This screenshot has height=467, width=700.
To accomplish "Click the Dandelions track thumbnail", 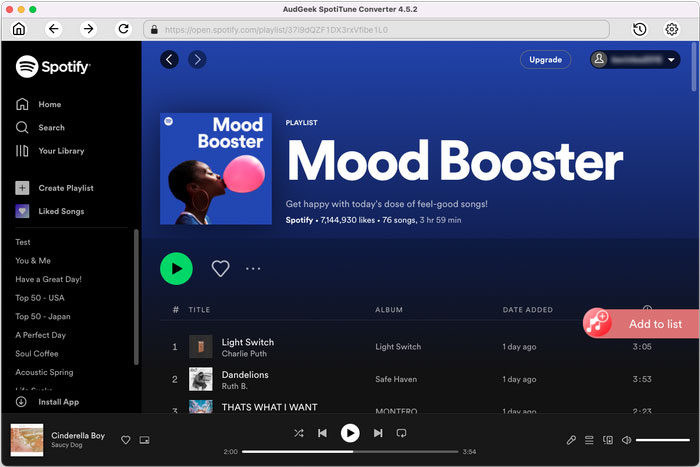I will (200, 379).
